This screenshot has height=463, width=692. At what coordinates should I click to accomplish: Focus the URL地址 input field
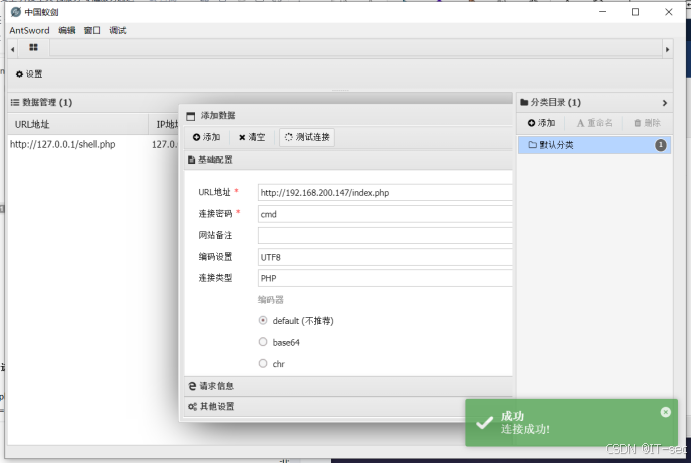pyautogui.click(x=385, y=193)
